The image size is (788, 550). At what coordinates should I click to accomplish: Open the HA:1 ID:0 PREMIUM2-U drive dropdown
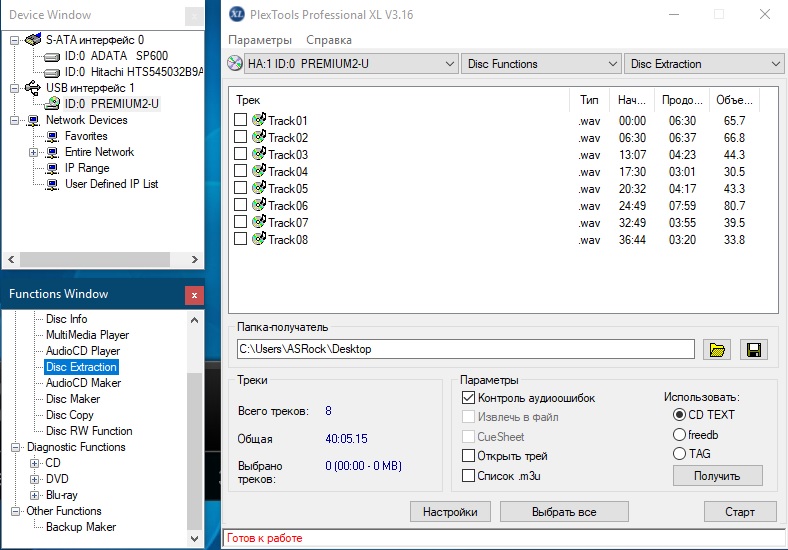(x=350, y=64)
